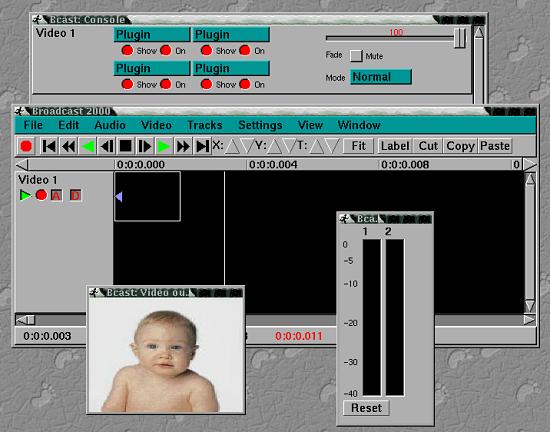Click the T zoom up triangle
The height and width of the screenshot is (432, 550).
(317, 146)
